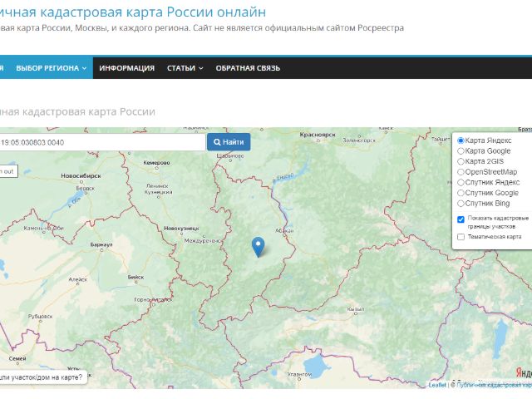
Task: Click the Улангом city label on map
Action: coord(299,374)
